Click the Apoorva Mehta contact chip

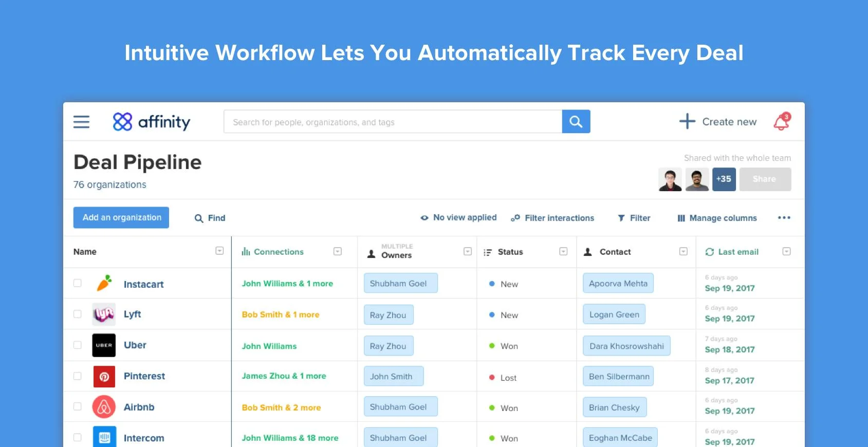618,283
